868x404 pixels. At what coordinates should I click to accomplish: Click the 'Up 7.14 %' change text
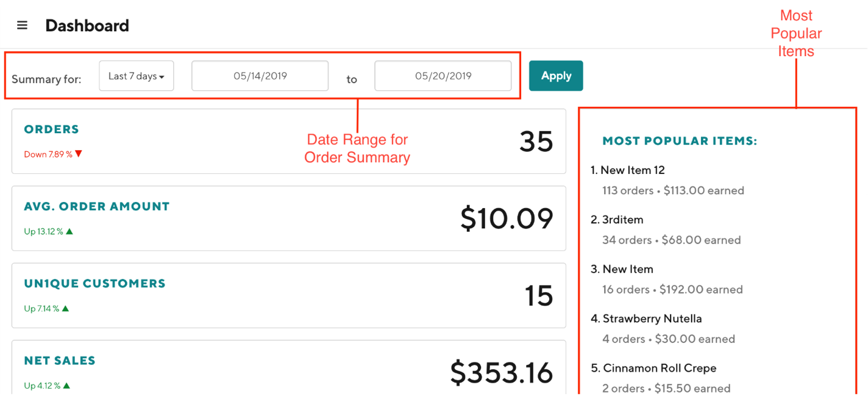41,309
